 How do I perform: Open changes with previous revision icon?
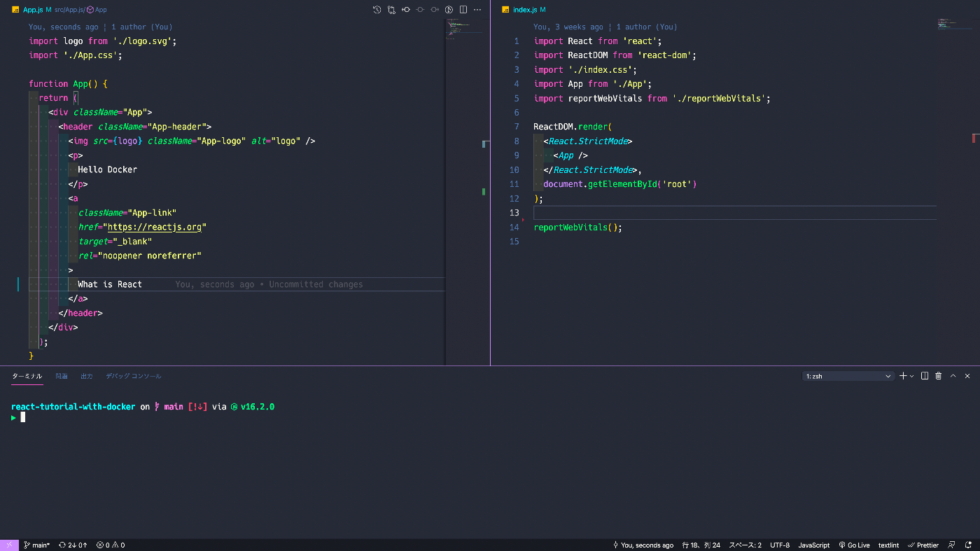click(x=406, y=10)
